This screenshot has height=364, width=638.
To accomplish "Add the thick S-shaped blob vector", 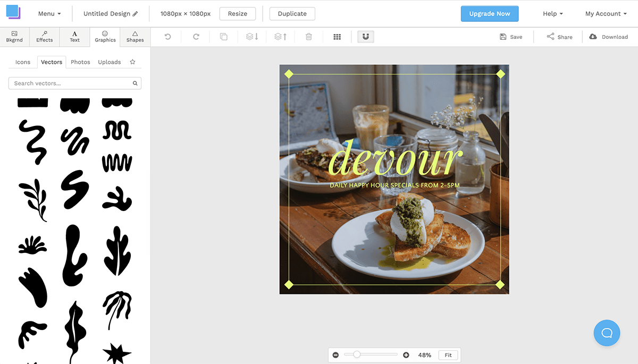I will (75, 190).
